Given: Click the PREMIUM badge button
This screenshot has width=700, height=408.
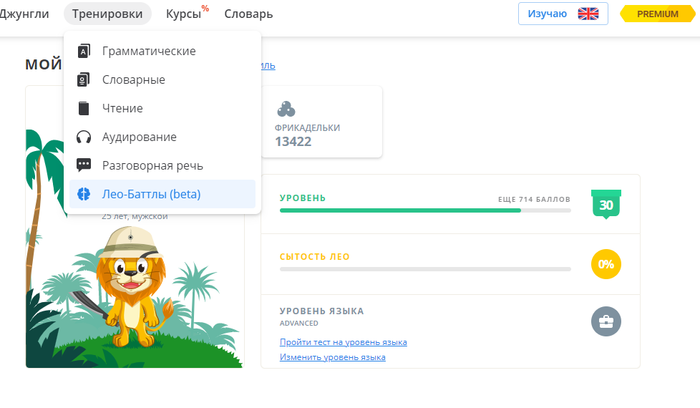Looking at the screenshot, I should [x=657, y=14].
